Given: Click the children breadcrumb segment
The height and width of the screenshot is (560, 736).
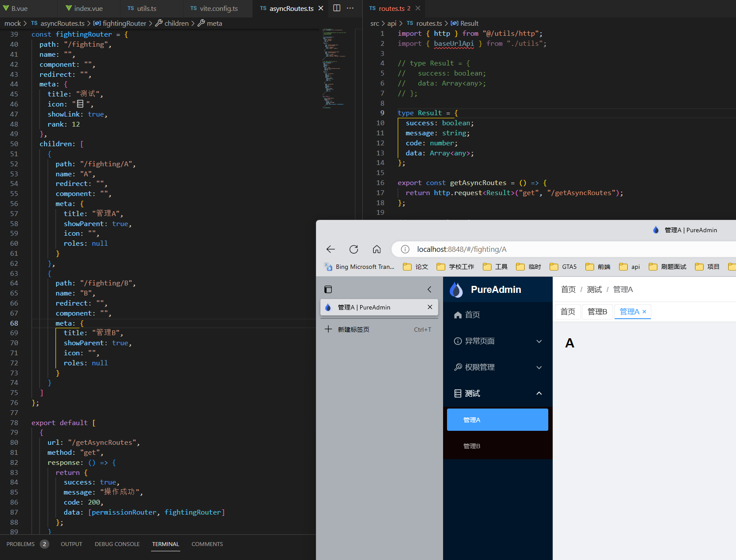Looking at the screenshot, I should click(172, 23).
